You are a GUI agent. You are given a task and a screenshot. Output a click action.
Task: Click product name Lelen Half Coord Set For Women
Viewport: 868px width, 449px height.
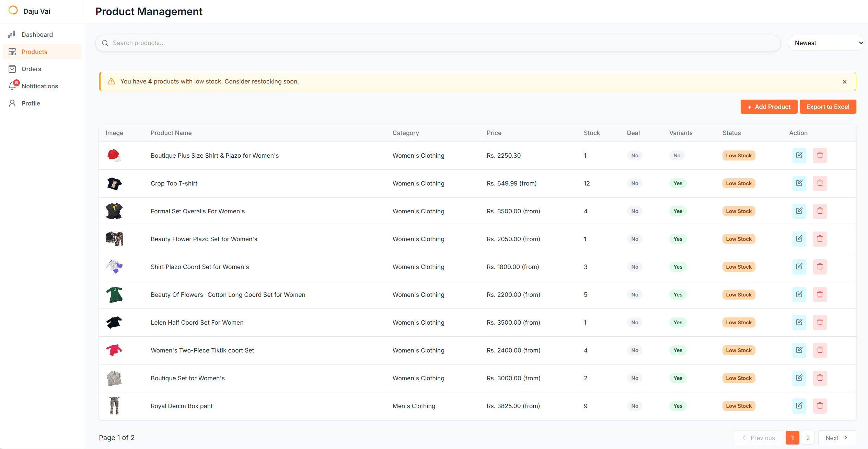pyautogui.click(x=197, y=322)
